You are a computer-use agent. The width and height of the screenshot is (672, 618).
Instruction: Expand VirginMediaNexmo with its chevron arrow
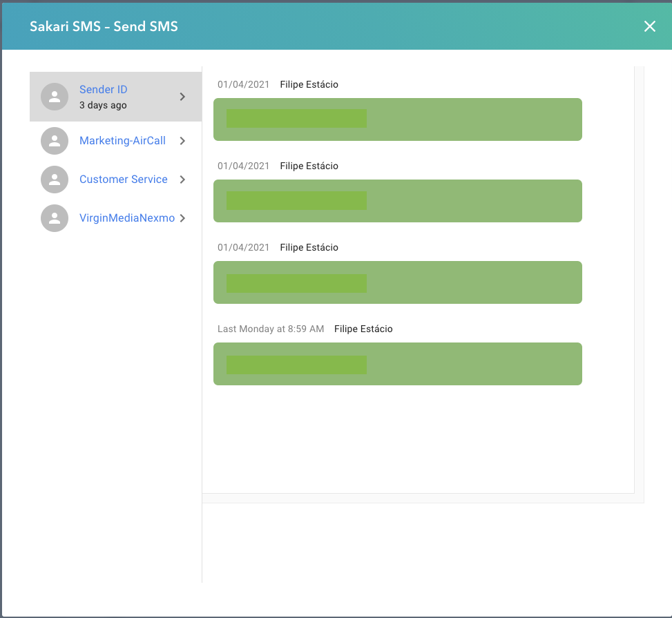click(182, 218)
